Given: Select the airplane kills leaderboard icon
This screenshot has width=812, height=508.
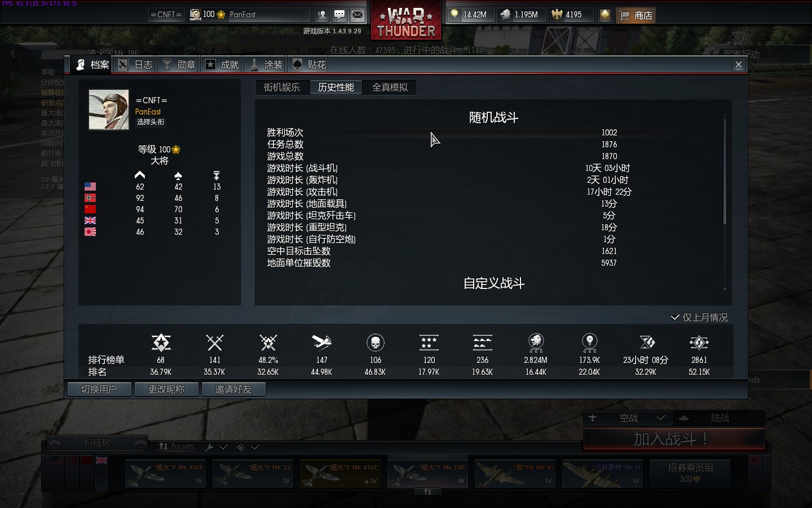Looking at the screenshot, I should [321, 342].
